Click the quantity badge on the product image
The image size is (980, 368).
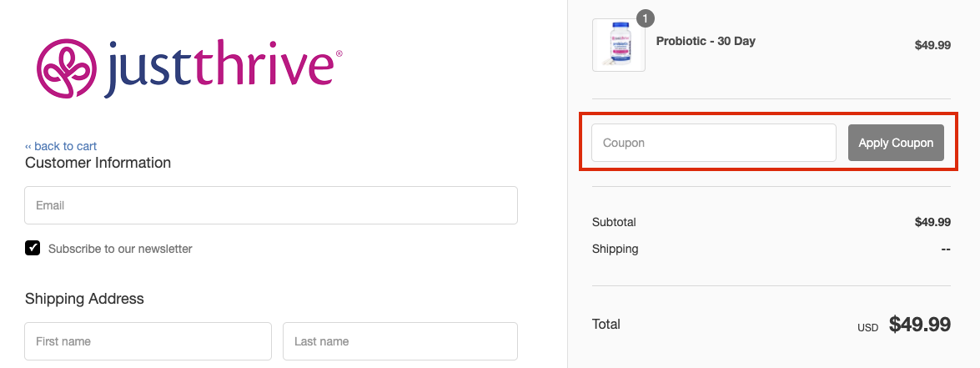click(x=646, y=18)
